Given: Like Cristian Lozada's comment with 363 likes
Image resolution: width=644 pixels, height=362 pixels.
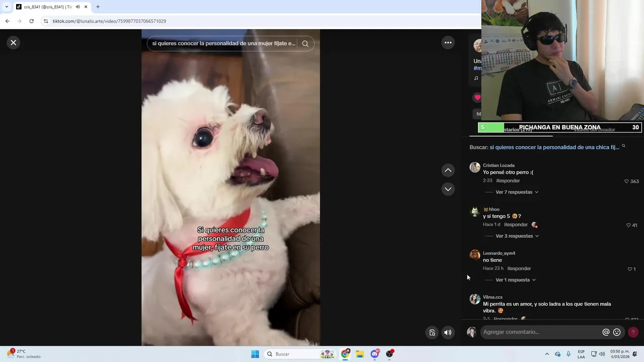Looking at the screenshot, I should tap(626, 182).
